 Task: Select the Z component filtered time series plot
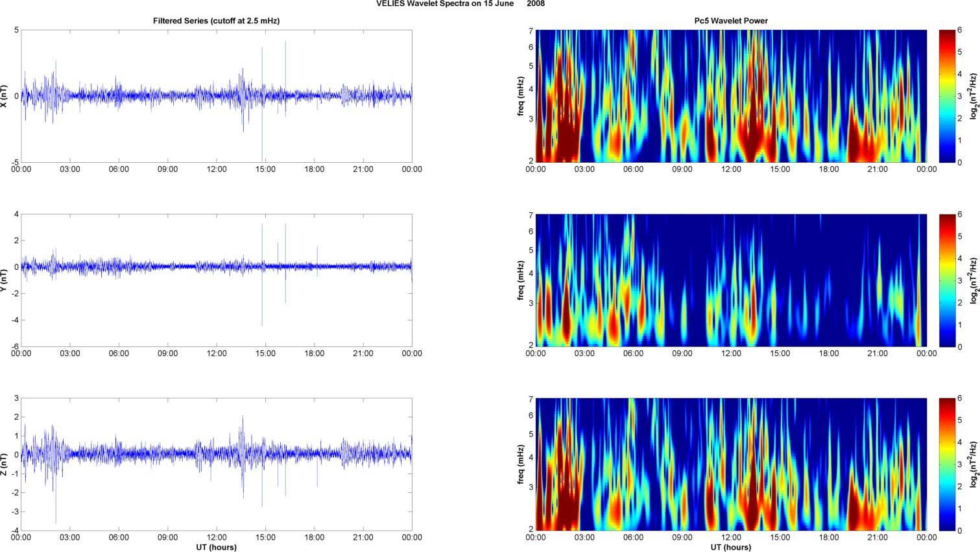tap(217, 464)
